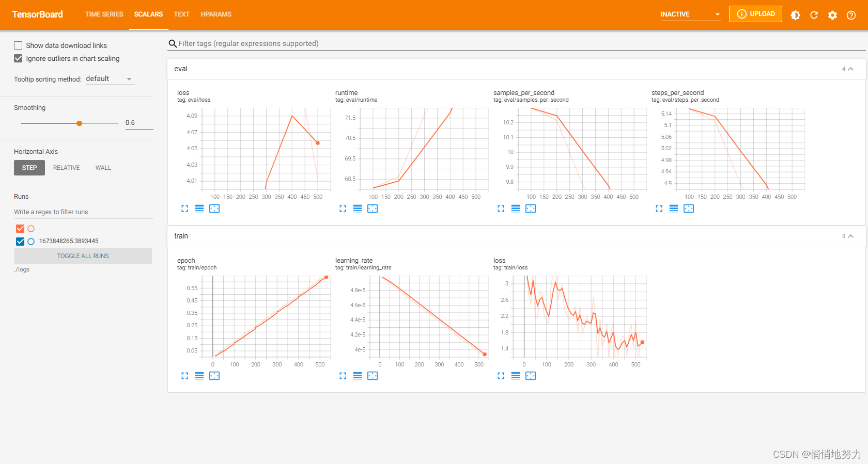
Task: Toggle the orange '.' run checkbox
Action: pos(20,229)
